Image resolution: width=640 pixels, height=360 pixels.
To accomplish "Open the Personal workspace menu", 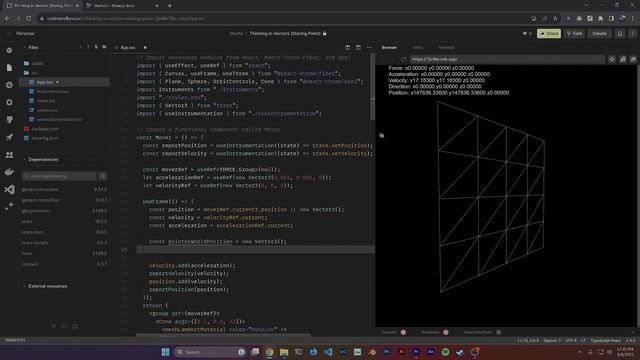I will (25, 33).
